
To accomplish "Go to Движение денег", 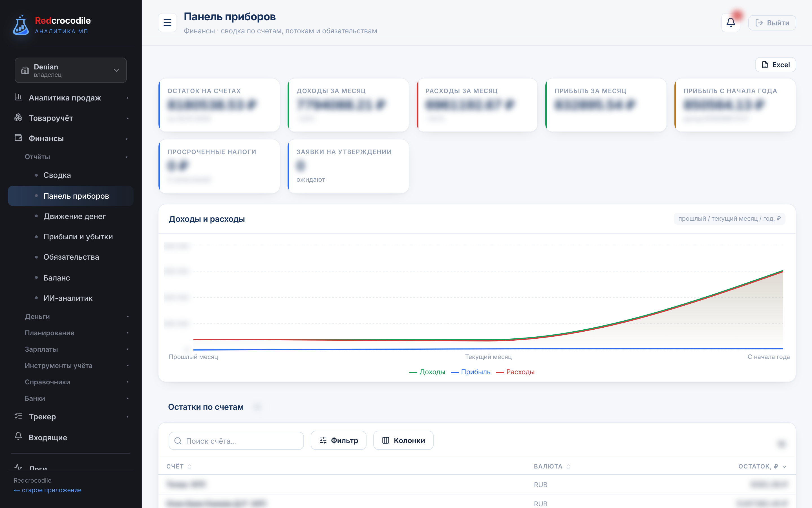I will tap(71, 216).
